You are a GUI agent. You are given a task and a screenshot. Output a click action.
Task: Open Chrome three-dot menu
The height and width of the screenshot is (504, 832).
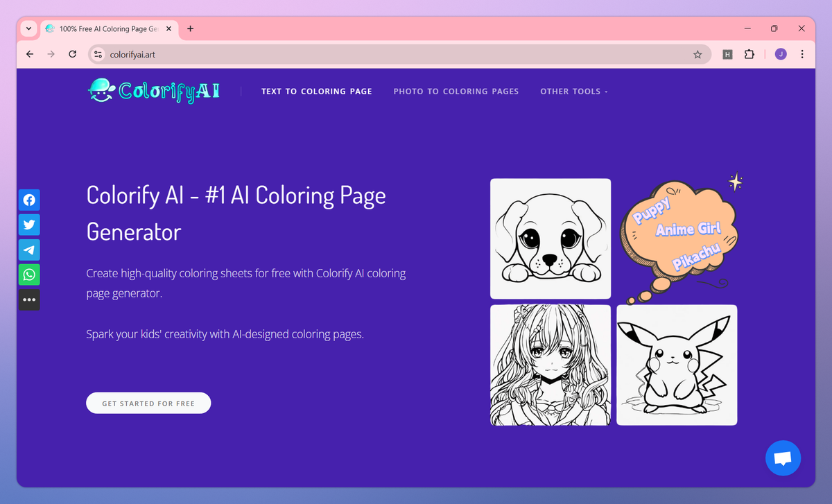tap(802, 54)
